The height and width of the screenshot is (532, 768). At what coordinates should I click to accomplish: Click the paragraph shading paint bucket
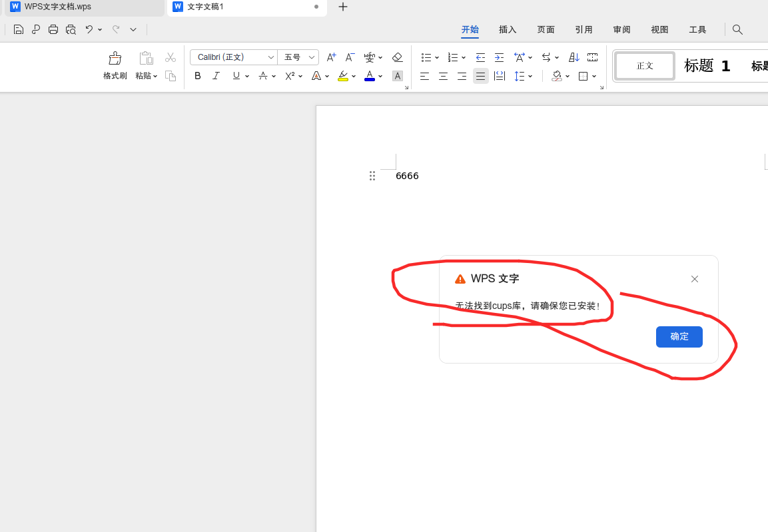[557, 76]
